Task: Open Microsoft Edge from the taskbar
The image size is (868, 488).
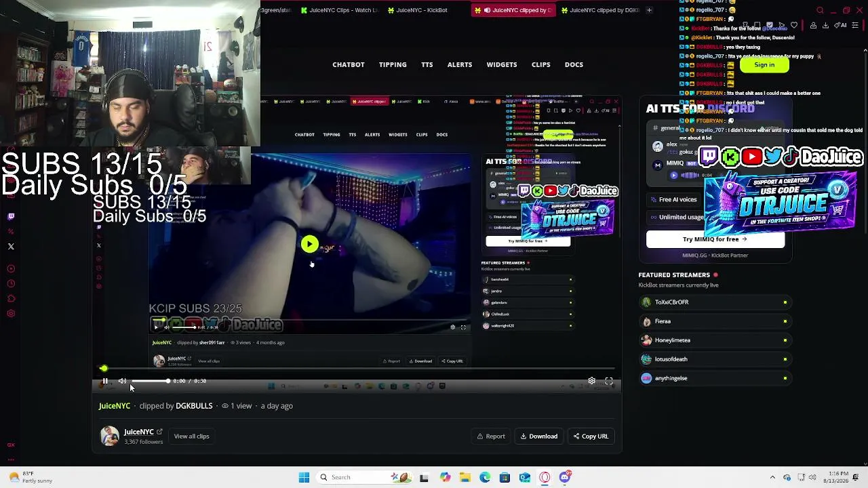Action: [485, 477]
